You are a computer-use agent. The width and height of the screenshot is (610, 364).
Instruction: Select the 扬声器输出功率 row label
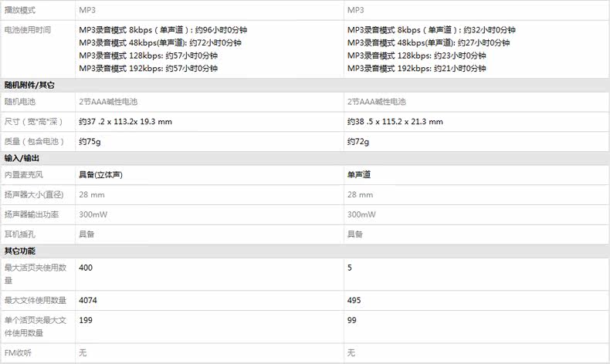click(x=32, y=214)
